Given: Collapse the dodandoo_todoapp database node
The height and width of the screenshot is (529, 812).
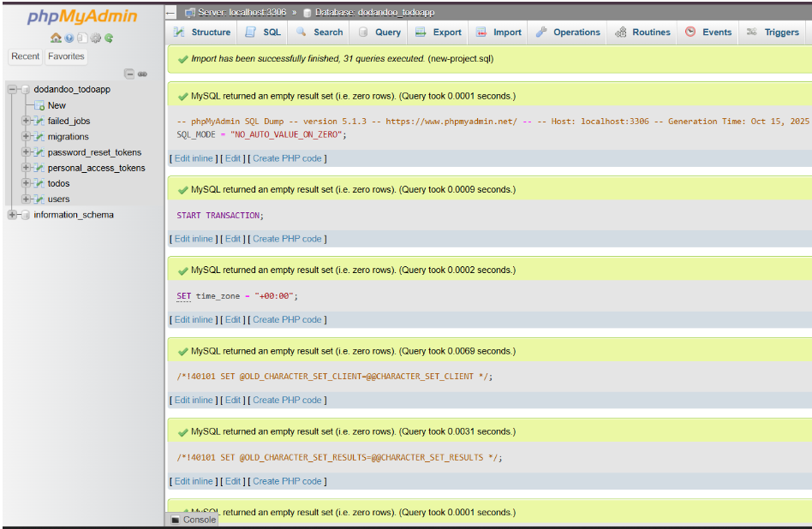Looking at the screenshot, I should (11, 89).
